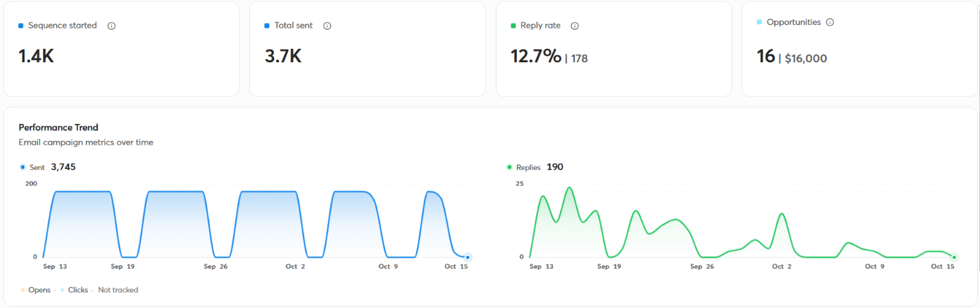Screen dimensions: 980x308
Task: Click Oct 2 label on Sent chart
Action: click(x=295, y=267)
